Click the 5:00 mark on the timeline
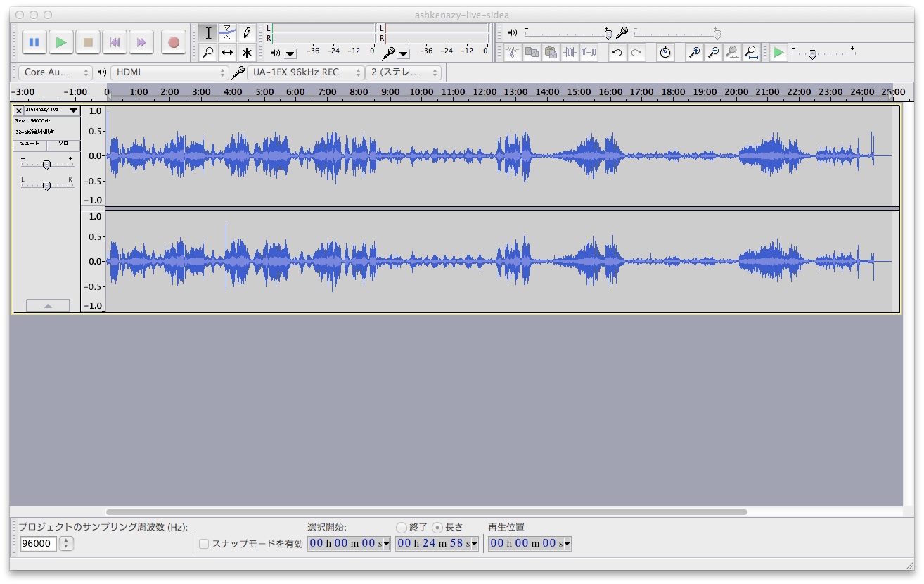Screen dimensions: 924x584 264,92
